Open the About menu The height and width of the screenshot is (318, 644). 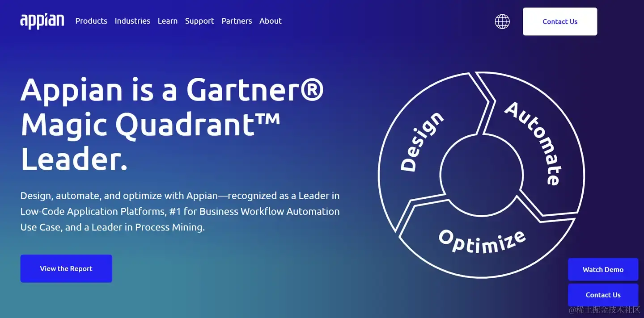pyautogui.click(x=271, y=21)
